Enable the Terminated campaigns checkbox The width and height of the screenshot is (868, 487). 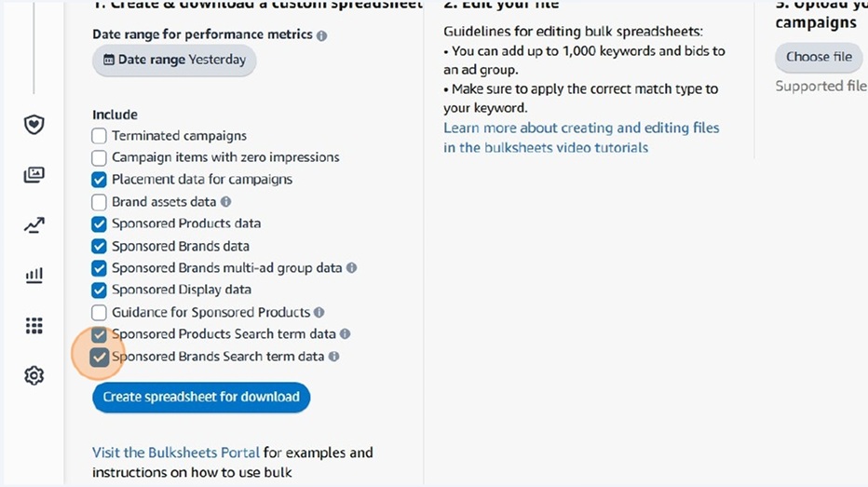pyautogui.click(x=99, y=136)
